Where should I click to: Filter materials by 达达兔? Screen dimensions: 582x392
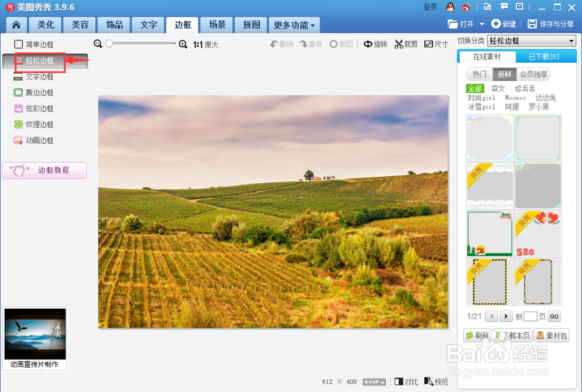pos(545,98)
